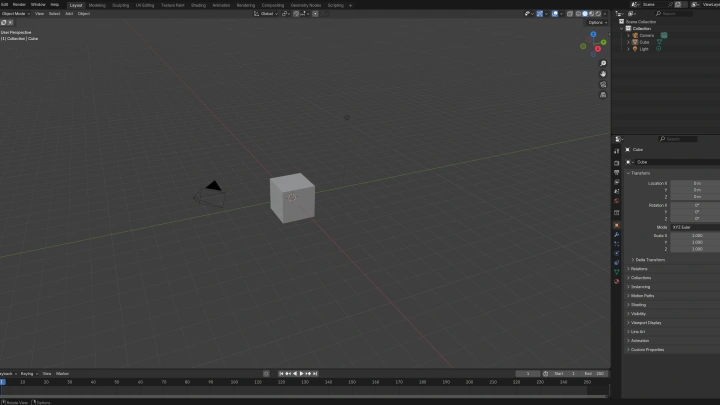Image resolution: width=720 pixels, height=405 pixels.
Task: Click the Cube mesh data icon in outliner
Action: 659,42
